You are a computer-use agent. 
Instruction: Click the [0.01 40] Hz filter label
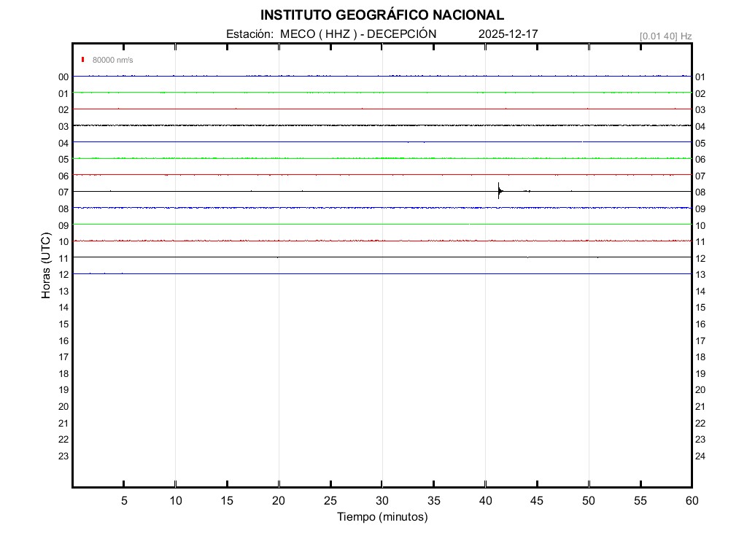pyautogui.click(x=665, y=36)
